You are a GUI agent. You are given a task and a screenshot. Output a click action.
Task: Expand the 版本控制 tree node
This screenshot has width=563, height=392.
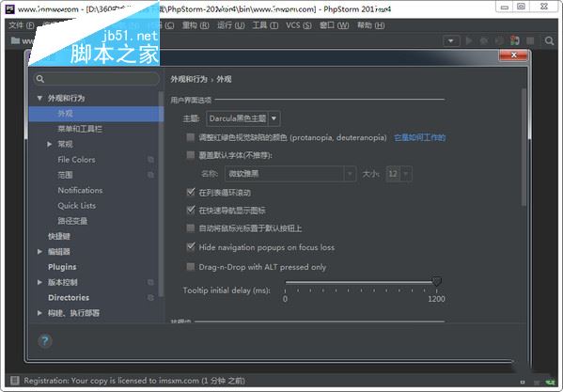pos(39,282)
